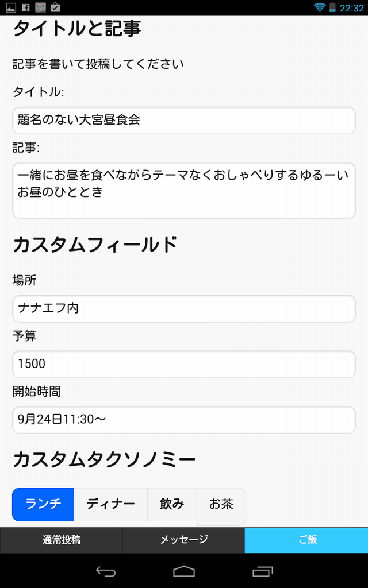Select the お茶 taxonomy option
Screen dimensions: 368x588
[221, 505]
